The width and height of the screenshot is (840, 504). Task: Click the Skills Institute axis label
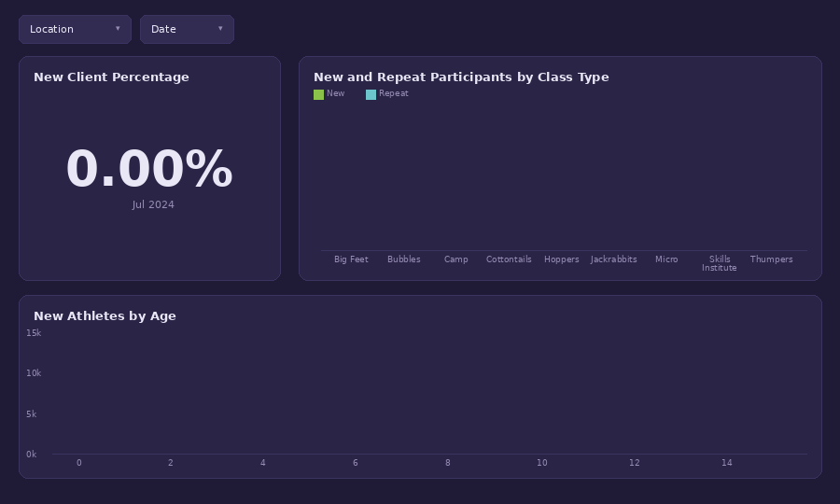click(720, 263)
